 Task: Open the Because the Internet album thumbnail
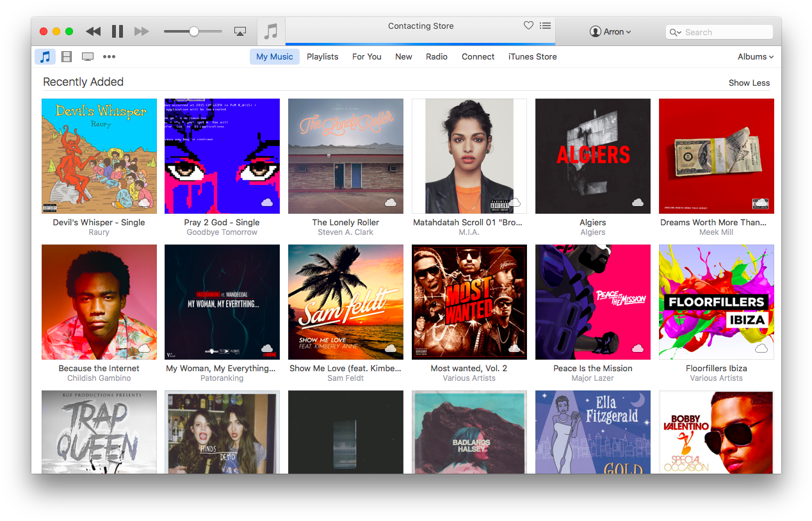click(x=99, y=301)
